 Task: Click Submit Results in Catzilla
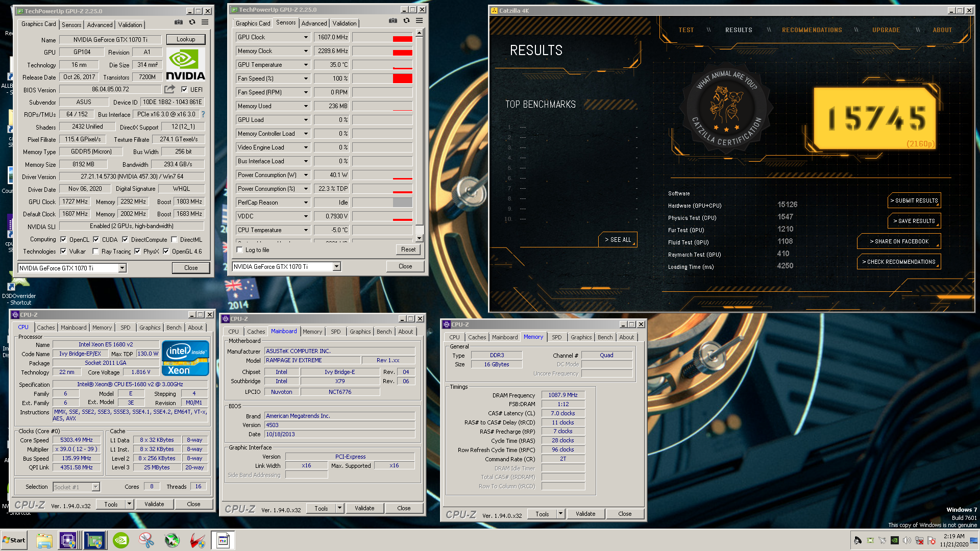tap(914, 201)
